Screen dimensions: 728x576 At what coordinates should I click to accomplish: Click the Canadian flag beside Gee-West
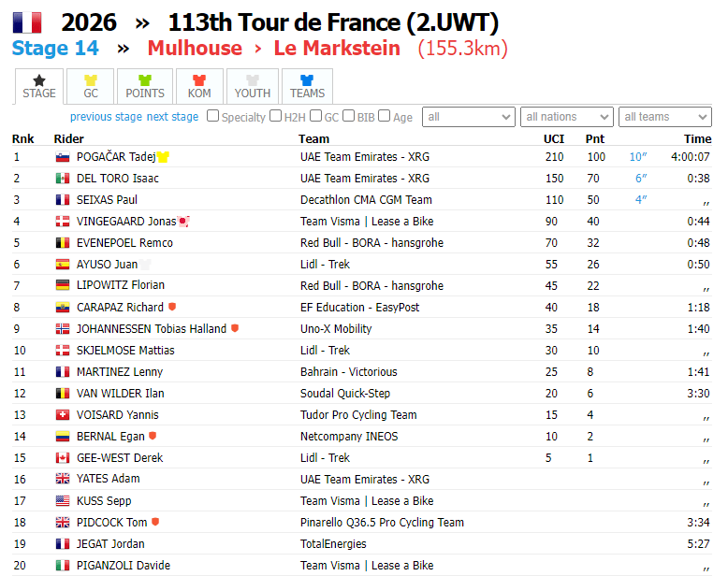click(x=63, y=458)
